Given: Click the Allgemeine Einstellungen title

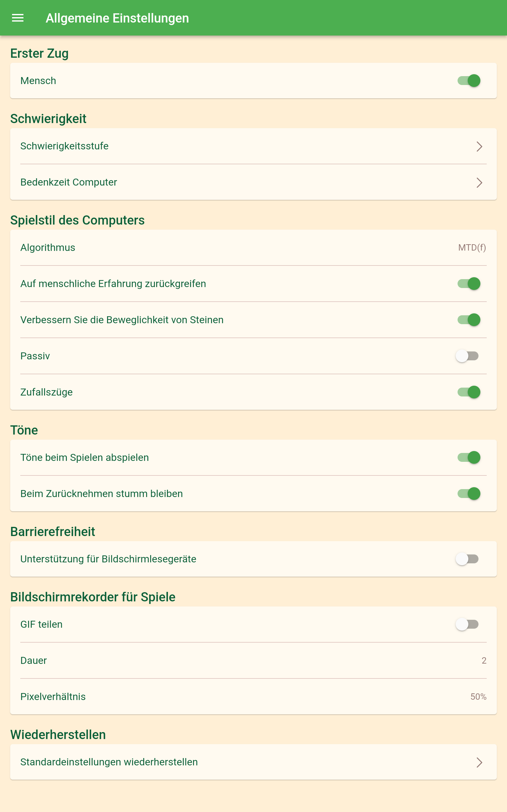Looking at the screenshot, I should tap(117, 18).
